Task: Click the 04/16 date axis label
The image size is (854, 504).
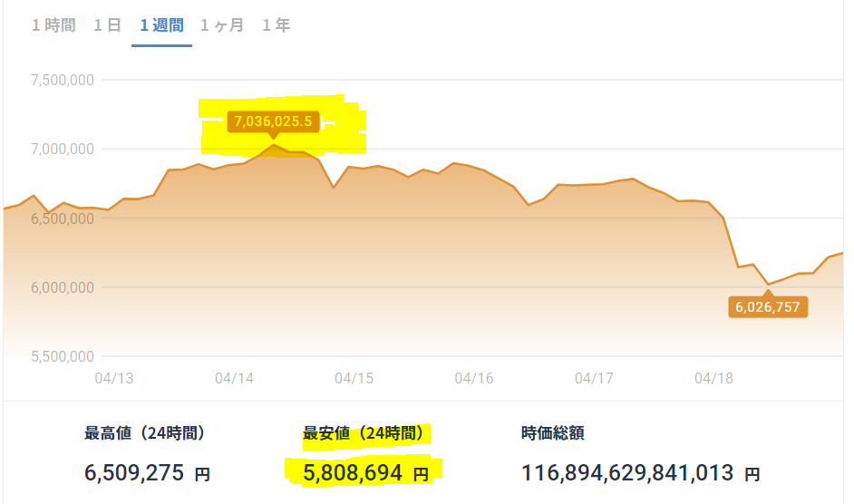Action: coord(474,378)
